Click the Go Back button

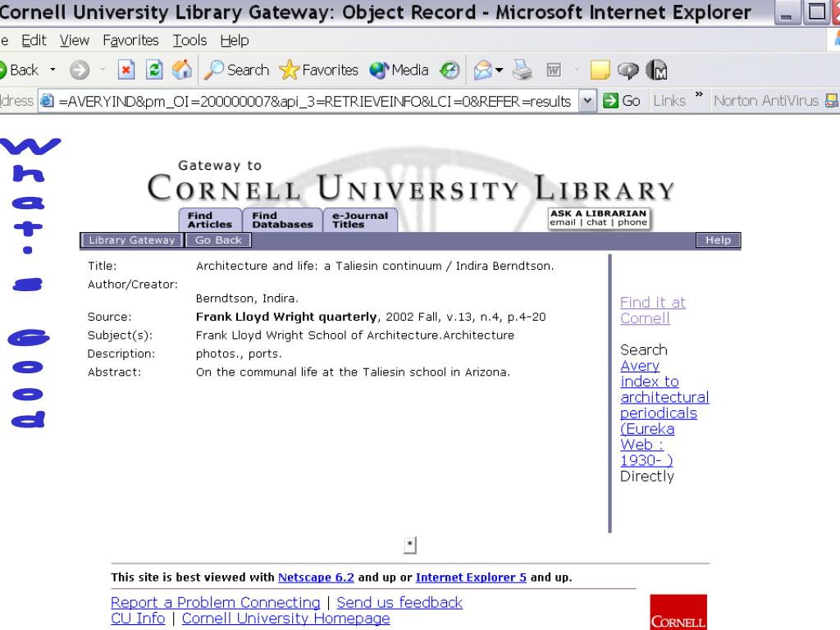point(218,240)
